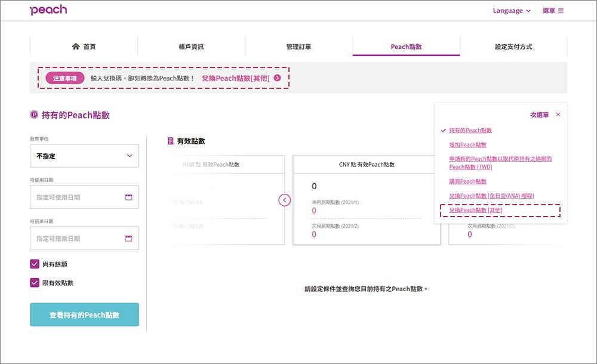Click the 查看持有的Peach點數 button
This screenshot has width=597, height=364.
pyautogui.click(x=85, y=314)
